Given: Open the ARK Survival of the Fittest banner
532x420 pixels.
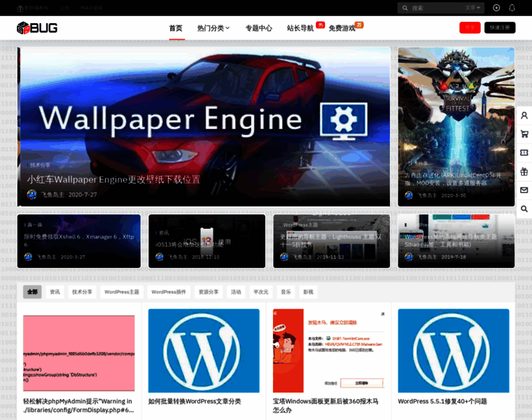Looking at the screenshot, I should pos(456,127).
